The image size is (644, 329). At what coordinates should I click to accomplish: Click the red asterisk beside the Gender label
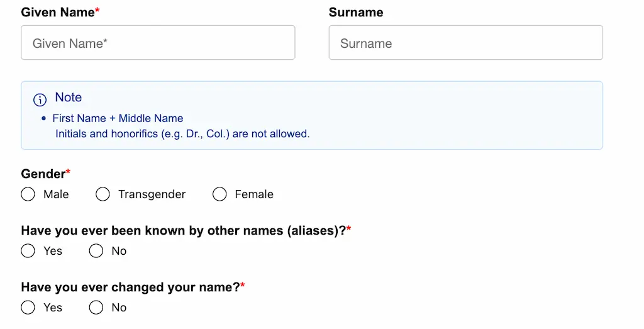(69, 172)
